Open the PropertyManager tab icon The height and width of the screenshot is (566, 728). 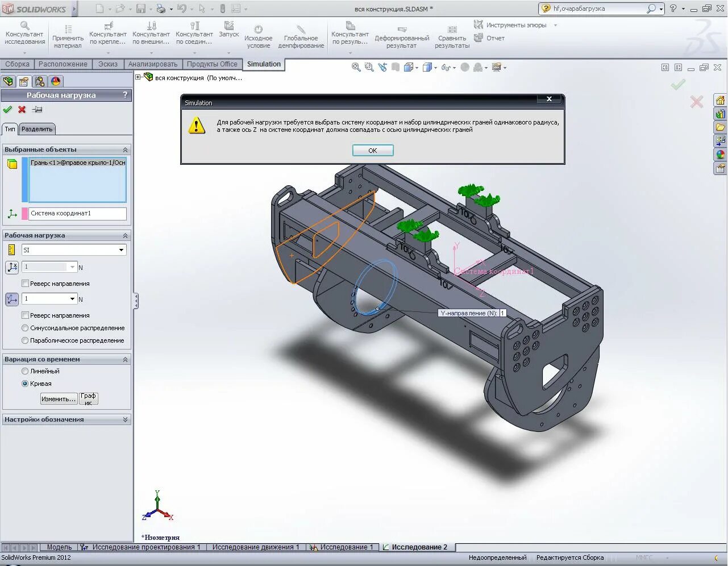pos(23,81)
